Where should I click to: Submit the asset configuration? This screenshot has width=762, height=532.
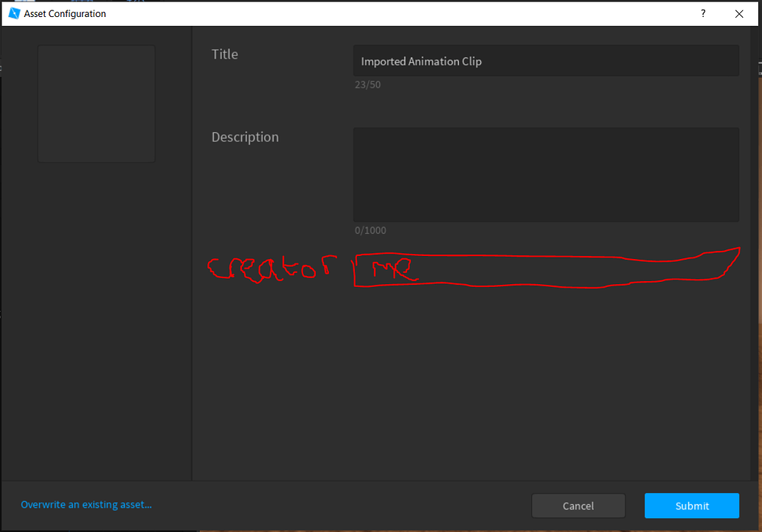[691, 505]
